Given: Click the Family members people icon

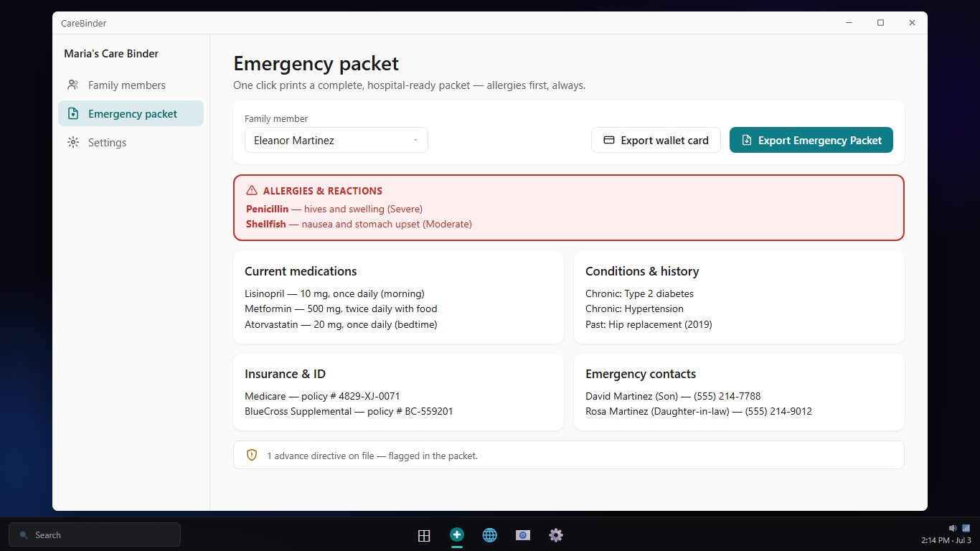Looking at the screenshot, I should click(x=72, y=85).
